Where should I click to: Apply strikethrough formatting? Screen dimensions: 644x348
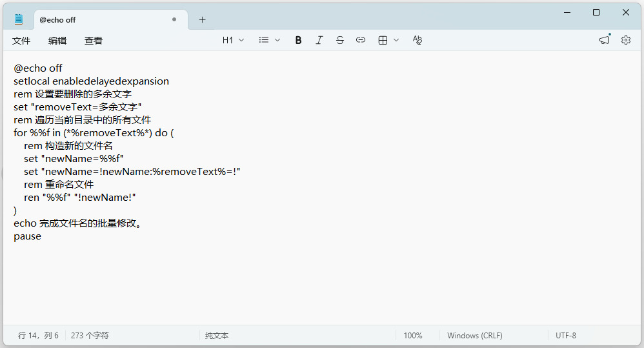(339, 40)
